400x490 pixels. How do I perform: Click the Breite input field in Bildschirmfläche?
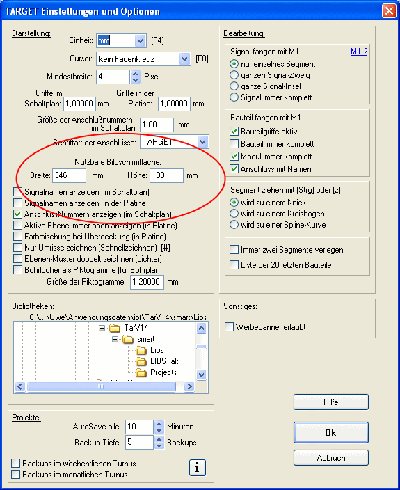click(x=69, y=175)
